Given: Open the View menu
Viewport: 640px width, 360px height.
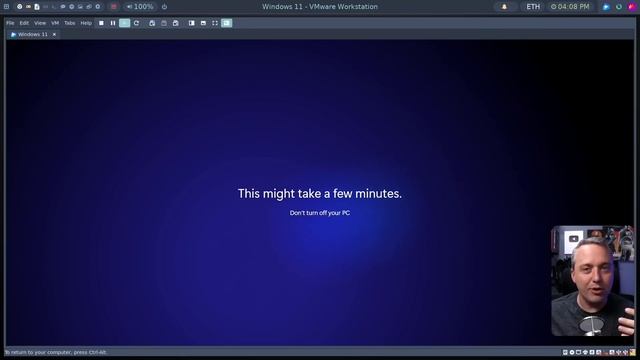Looking at the screenshot, I should pos(40,23).
